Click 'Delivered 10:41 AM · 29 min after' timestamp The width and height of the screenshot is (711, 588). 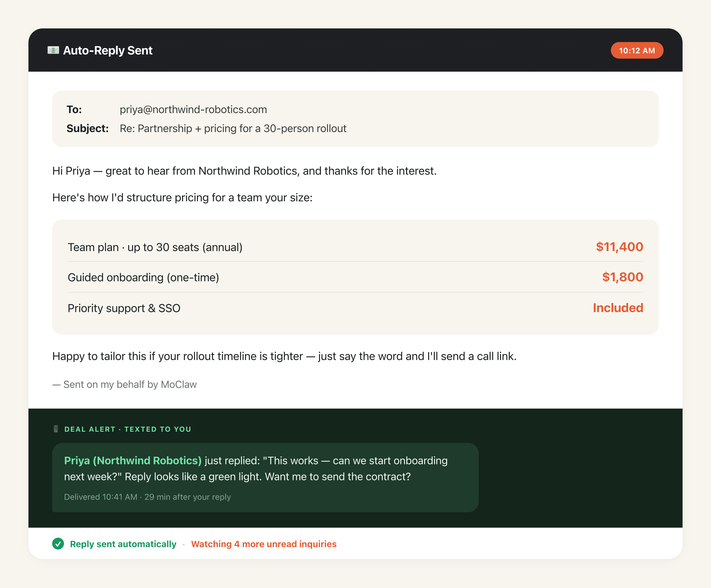click(x=147, y=497)
